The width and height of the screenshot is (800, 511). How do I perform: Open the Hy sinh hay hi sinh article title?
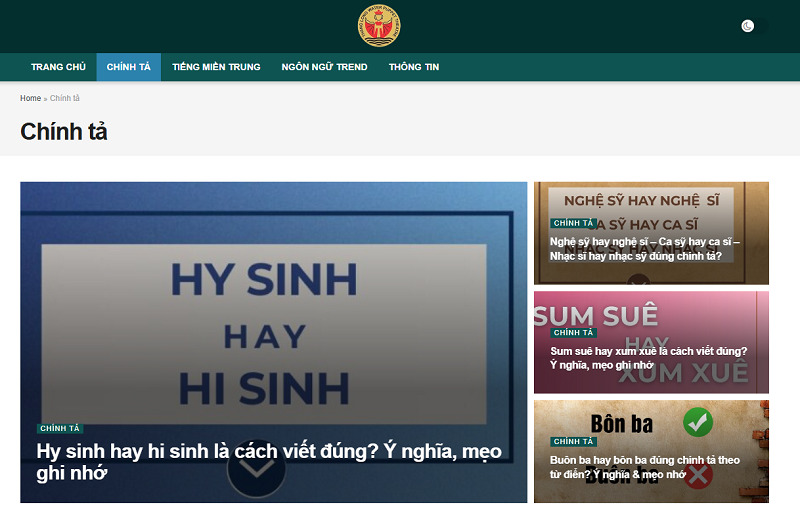click(269, 462)
